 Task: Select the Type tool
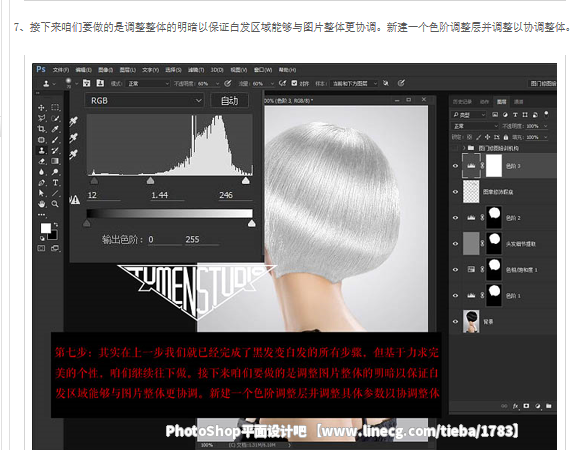click(55, 182)
